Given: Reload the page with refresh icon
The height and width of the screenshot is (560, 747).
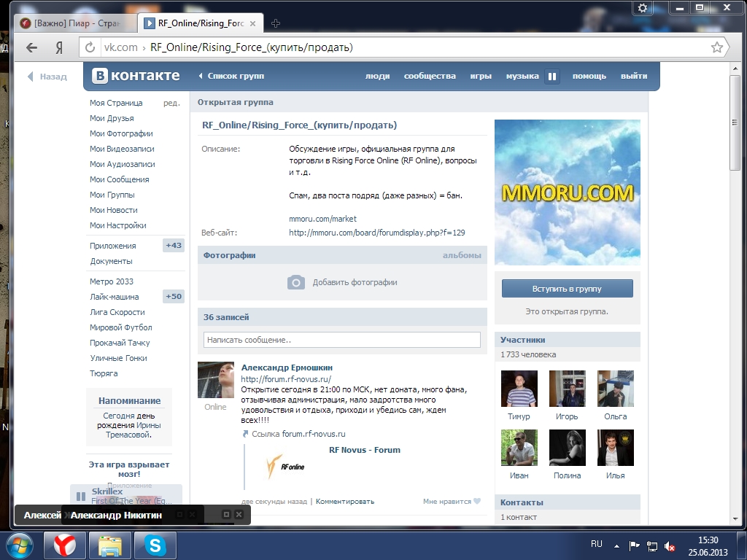Looking at the screenshot, I should [90, 47].
